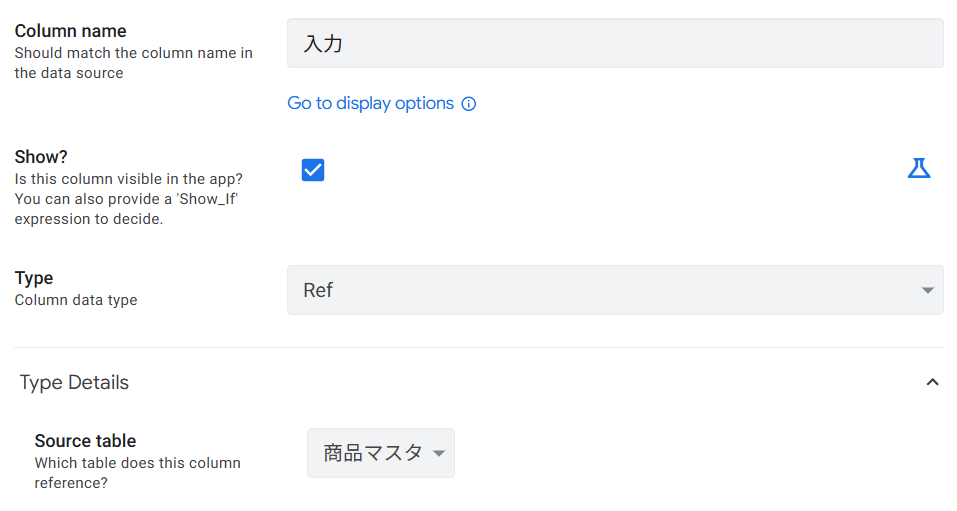Screen dimensions: 957x511
Task: Collapse the Type Details section chevron
Action: (932, 382)
